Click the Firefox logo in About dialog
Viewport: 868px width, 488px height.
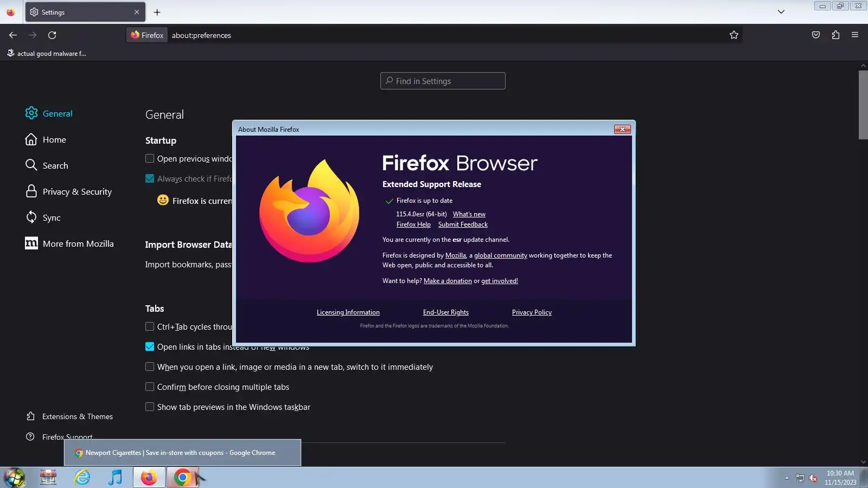309,211
